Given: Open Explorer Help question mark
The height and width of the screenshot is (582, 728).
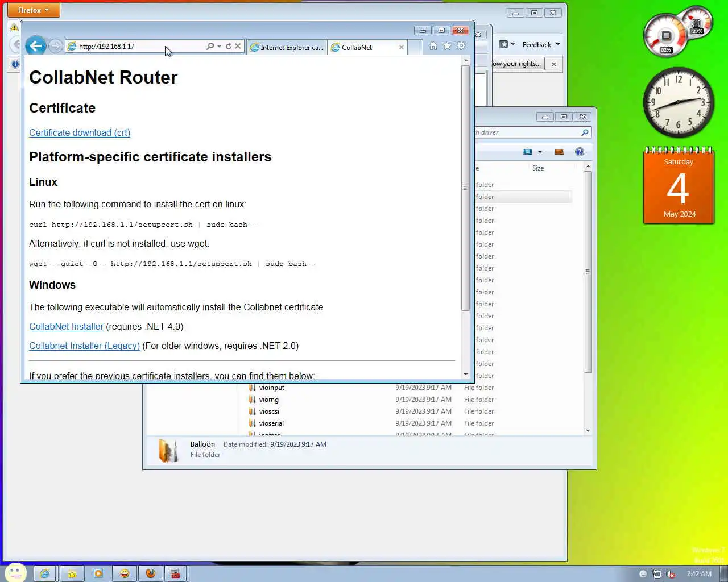Looking at the screenshot, I should tap(580, 152).
